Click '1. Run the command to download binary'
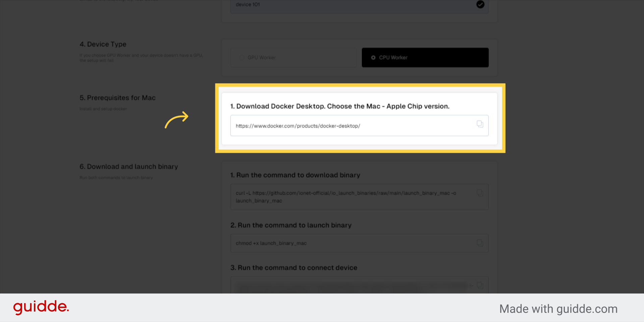The width and height of the screenshot is (644, 322). (295, 175)
